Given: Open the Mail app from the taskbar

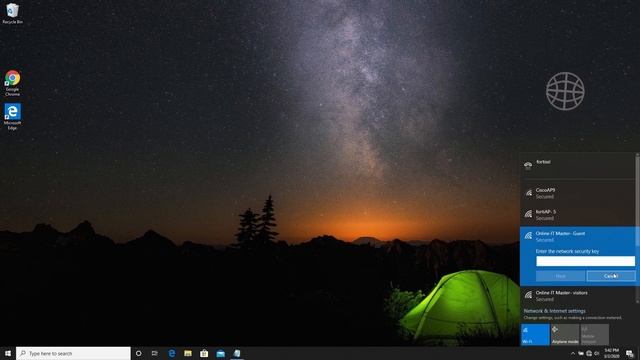Looking at the screenshot, I should pyautogui.click(x=220, y=353).
